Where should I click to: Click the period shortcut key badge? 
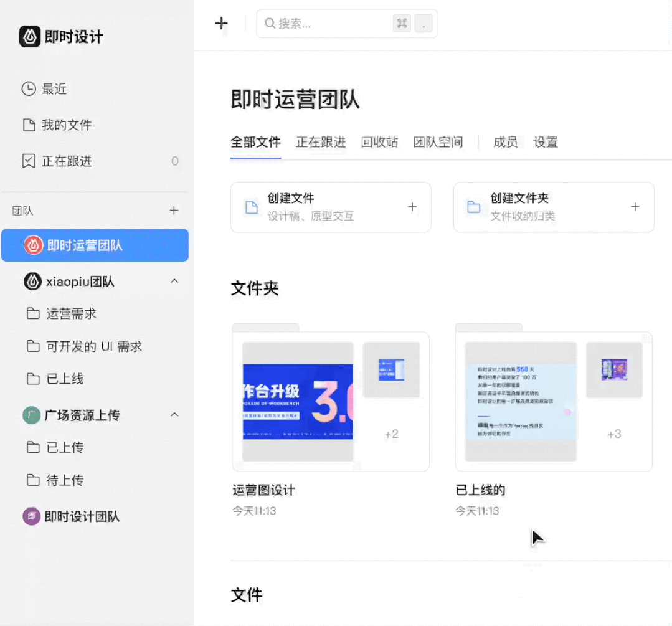[424, 23]
